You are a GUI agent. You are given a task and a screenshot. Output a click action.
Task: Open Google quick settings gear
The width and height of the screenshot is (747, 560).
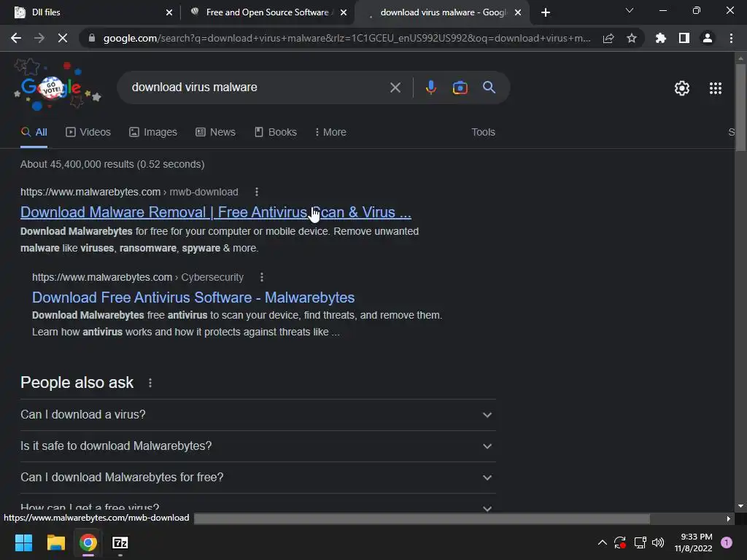tap(682, 88)
